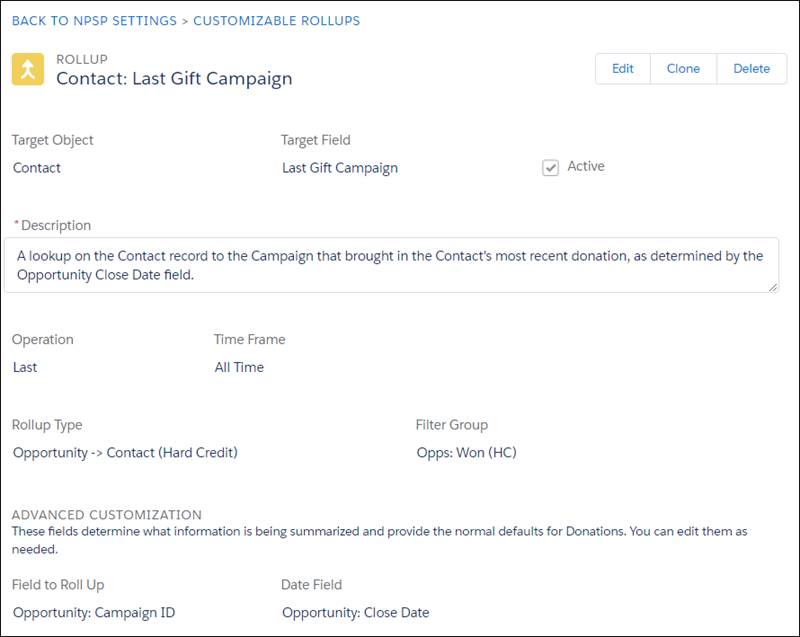Select the Target Field value Last Gift Campaign
800x637 pixels.
[x=340, y=168]
